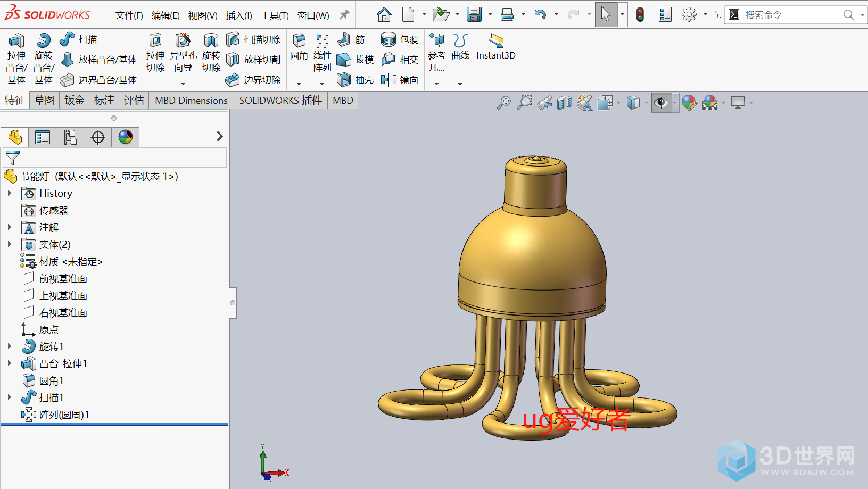Select the Extruded Cut (拉伸切除) tool
The width and height of the screenshot is (868, 489).
155,53
